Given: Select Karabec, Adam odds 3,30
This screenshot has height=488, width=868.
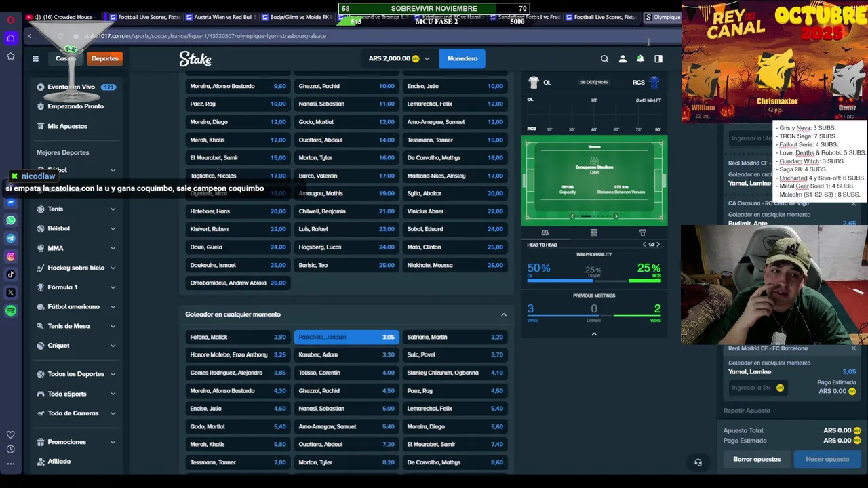Looking at the screenshot, I should tap(346, 355).
